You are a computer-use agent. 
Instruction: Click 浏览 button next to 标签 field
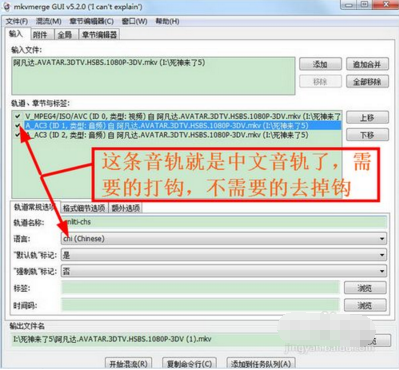(x=365, y=288)
